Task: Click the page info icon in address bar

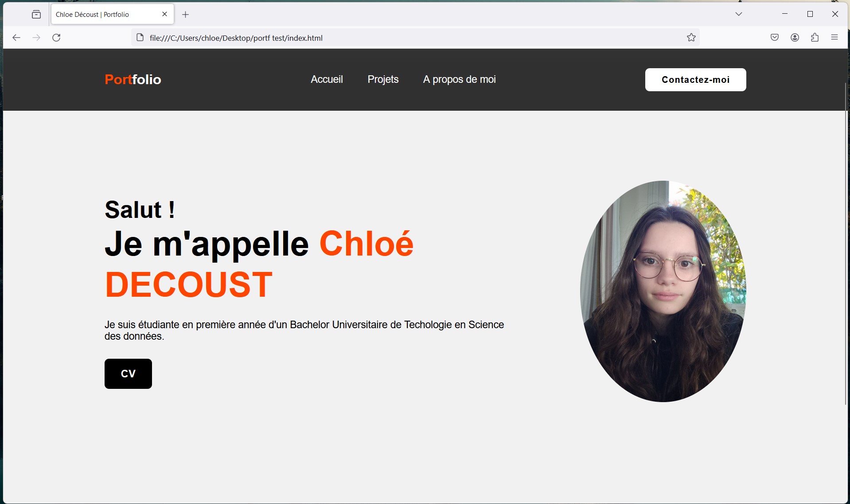Action: pyautogui.click(x=140, y=38)
